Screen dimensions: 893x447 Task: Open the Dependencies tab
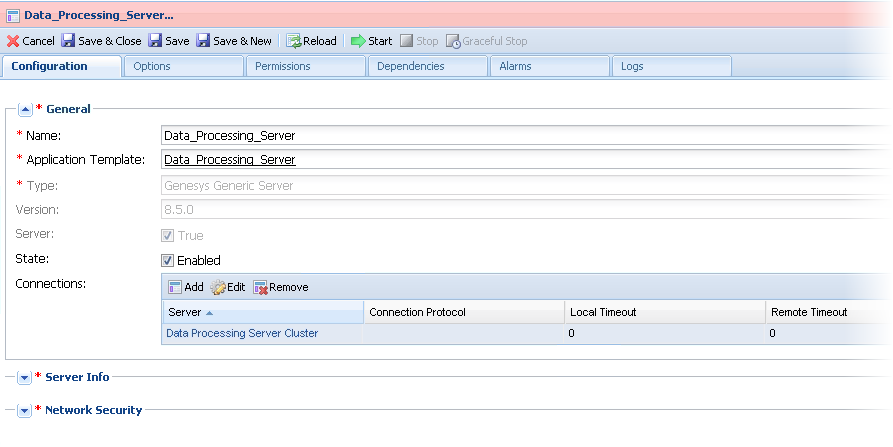pyautogui.click(x=428, y=66)
